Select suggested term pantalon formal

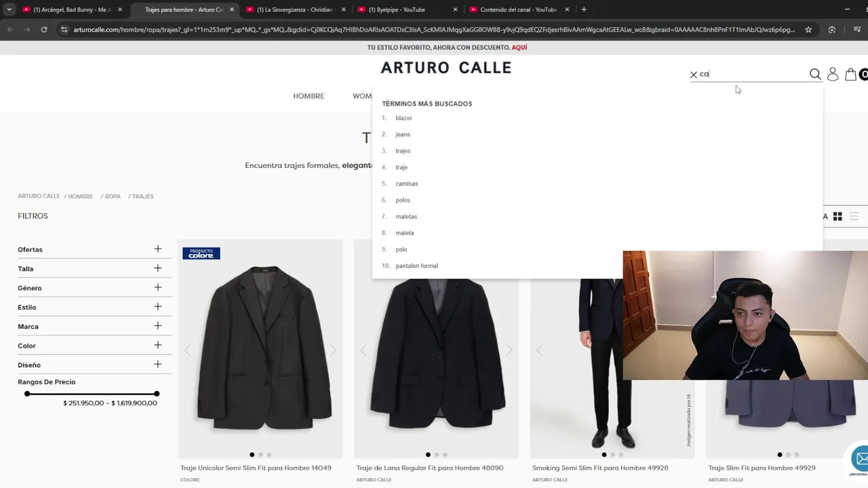pyautogui.click(x=416, y=266)
